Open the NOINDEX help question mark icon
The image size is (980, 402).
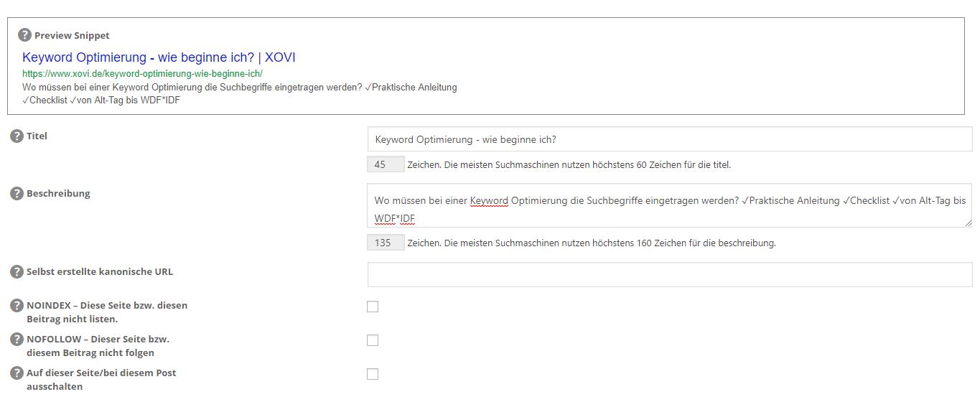pos(17,306)
